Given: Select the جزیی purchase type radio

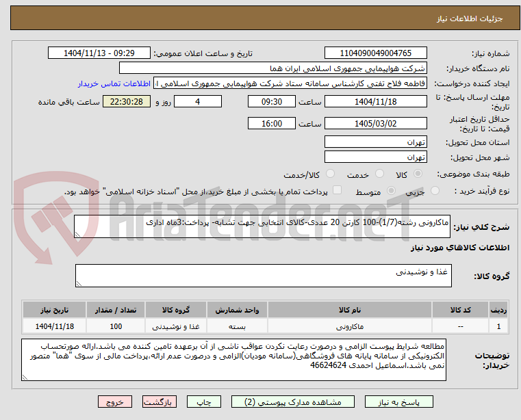Looking at the screenshot, I should [x=435, y=191].
